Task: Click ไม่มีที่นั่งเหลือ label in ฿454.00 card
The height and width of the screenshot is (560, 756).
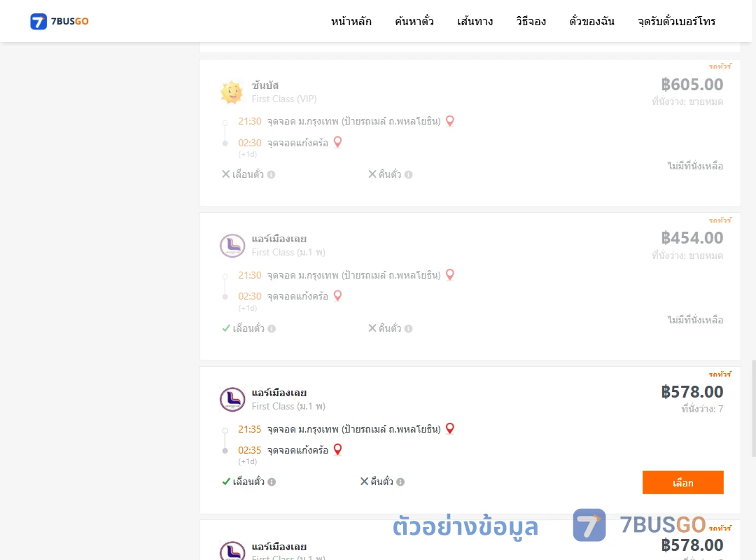Action: (x=695, y=320)
